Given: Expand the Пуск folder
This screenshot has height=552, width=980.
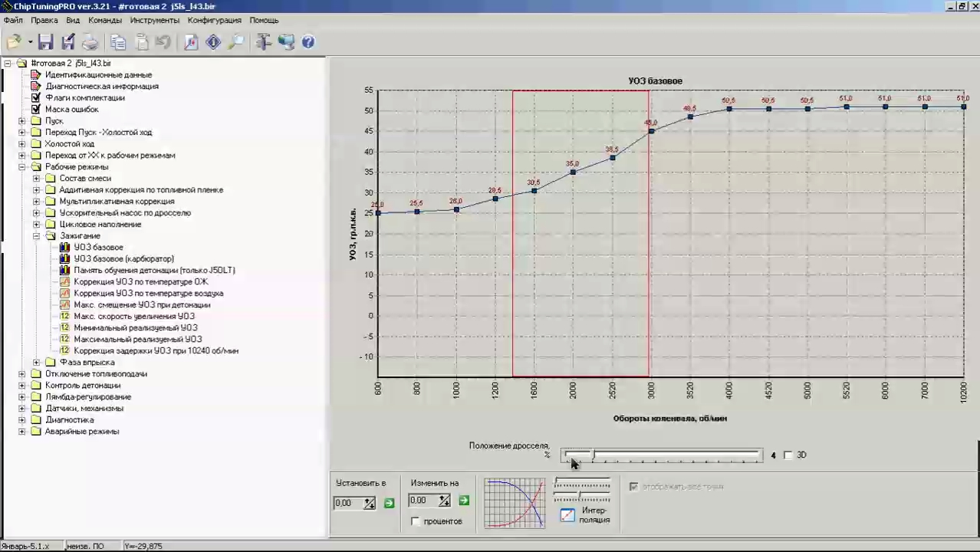Looking at the screenshot, I should [x=21, y=120].
